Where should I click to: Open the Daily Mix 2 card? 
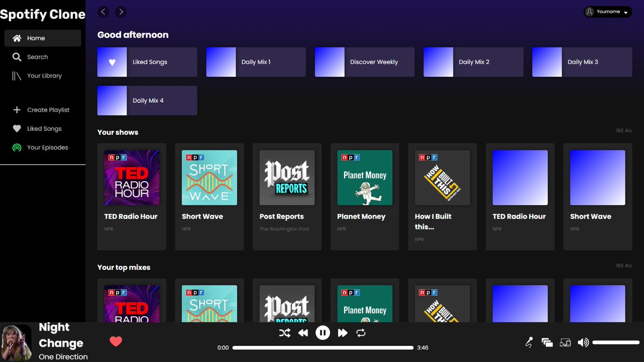click(473, 62)
